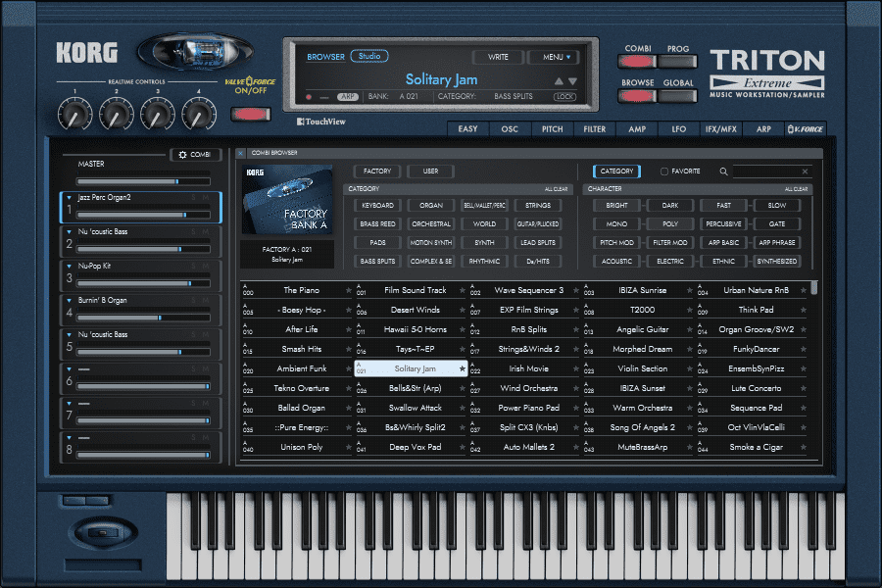The image size is (882, 588).
Task: Select the FACTORY bank button
Action: tap(377, 171)
